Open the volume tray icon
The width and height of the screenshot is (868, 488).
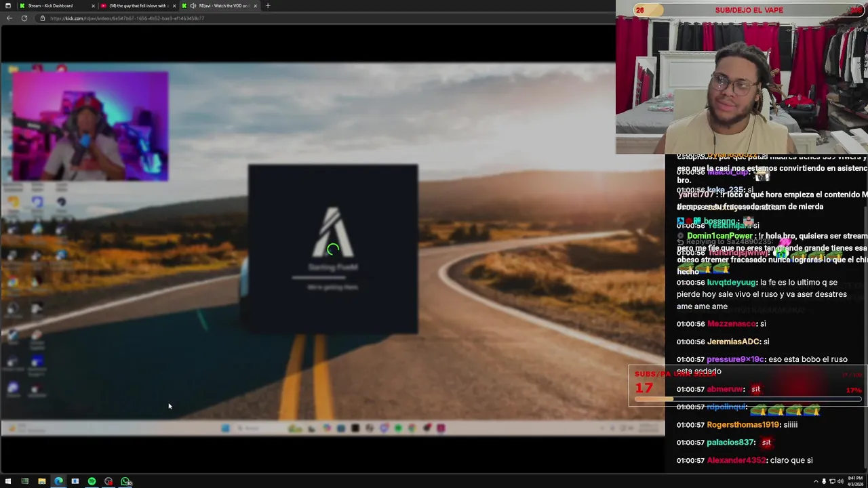(840, 481)
